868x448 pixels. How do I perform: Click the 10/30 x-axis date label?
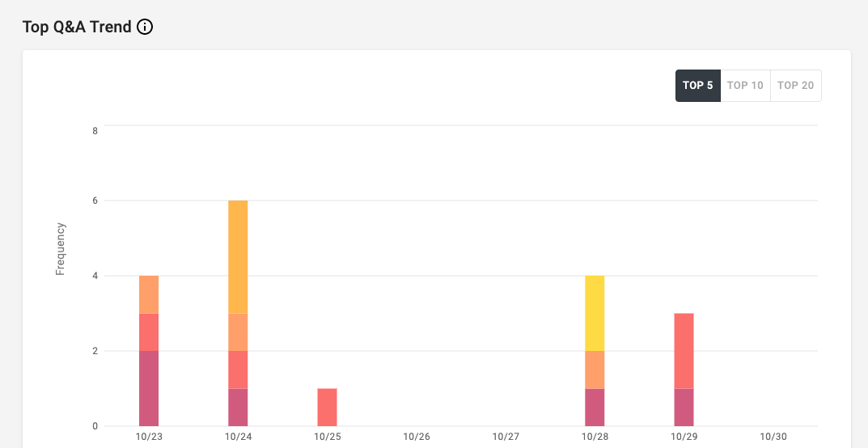(773, 436)
